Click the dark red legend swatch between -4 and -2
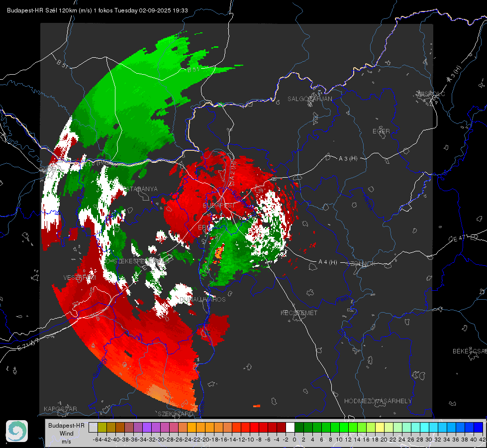The image size is (487, 448). click(281, 428)
